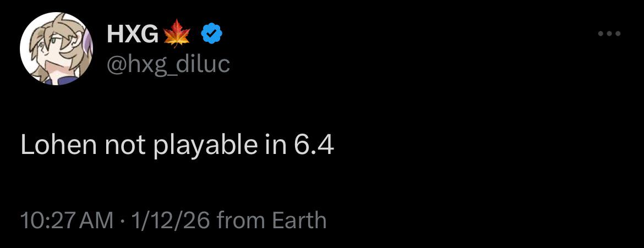
Task: Open the HXG profile avatar picture
Action: click(x=57, y=48)
